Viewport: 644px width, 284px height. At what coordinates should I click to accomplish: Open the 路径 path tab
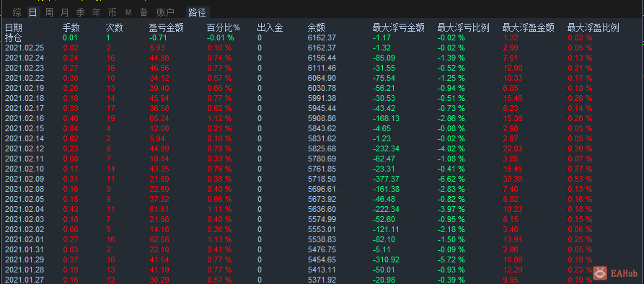point(197,13)
